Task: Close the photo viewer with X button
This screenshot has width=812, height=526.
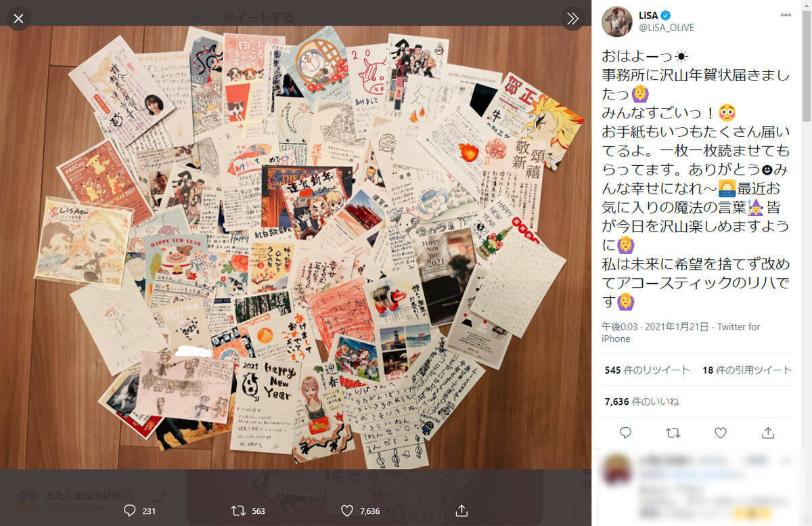Action: (x=18, y=18)
